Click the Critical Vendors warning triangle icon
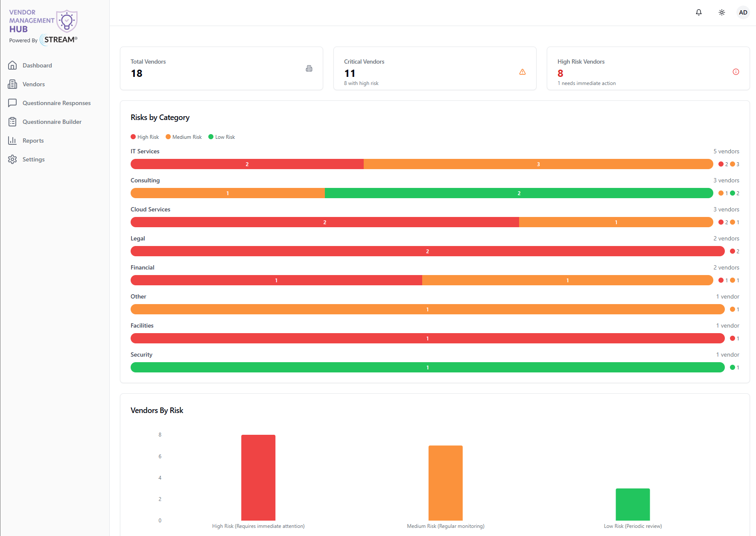The image size is (756, 536). [x=522, y=72]
